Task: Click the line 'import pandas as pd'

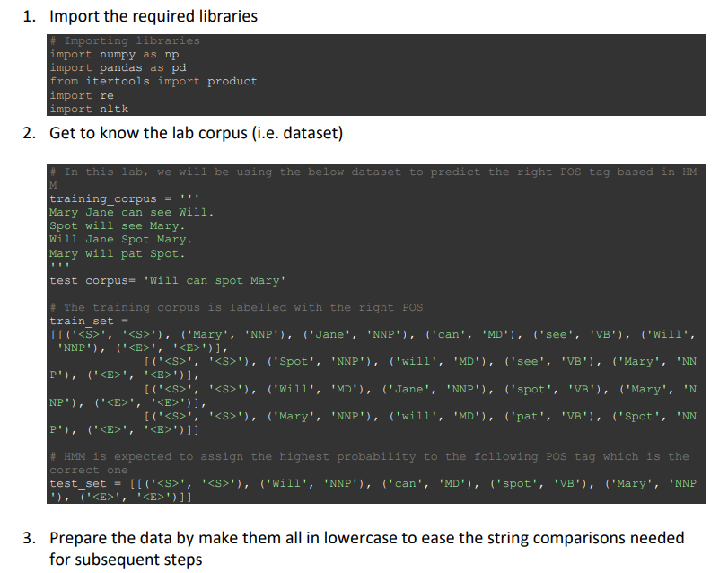Action: point(118,67)
